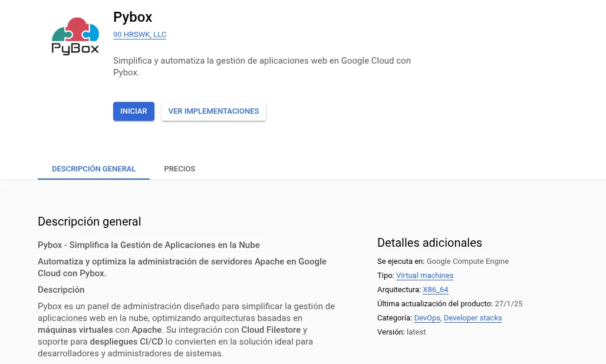Click the 'Se ejecuta en:' label

(401, 262)
